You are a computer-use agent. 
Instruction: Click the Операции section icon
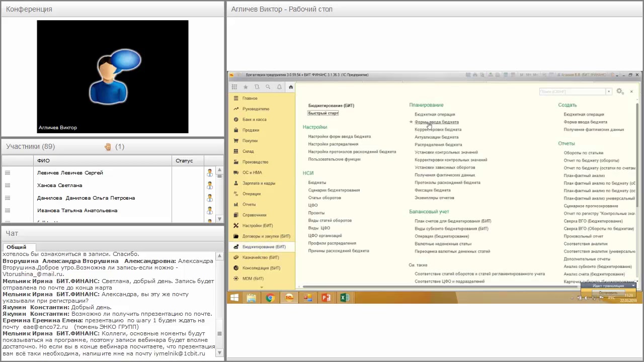point(236,194)
